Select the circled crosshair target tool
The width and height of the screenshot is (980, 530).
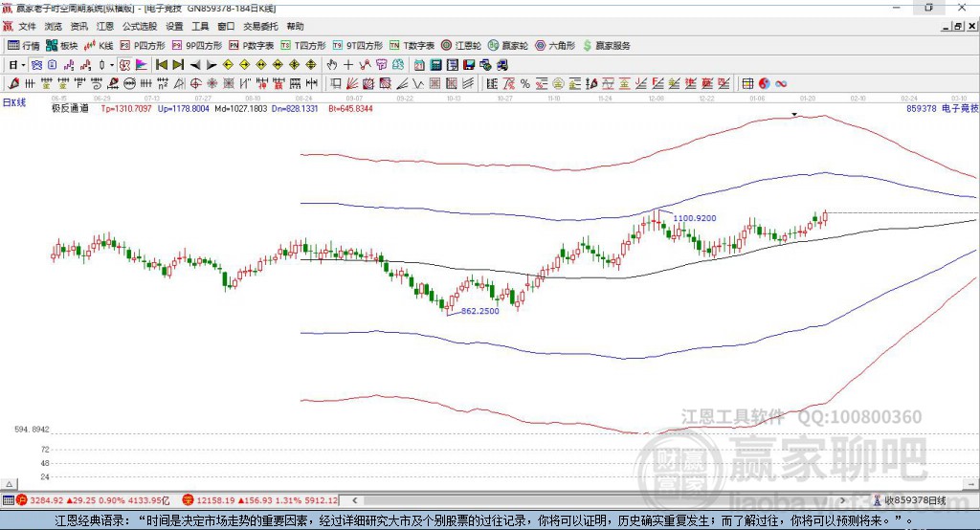click(195, 84)
